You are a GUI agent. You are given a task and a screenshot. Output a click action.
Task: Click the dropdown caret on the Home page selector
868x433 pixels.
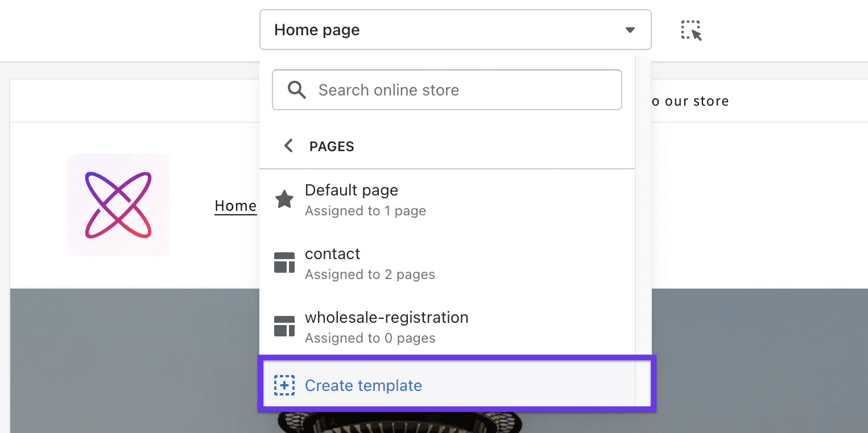pos(630,30)
